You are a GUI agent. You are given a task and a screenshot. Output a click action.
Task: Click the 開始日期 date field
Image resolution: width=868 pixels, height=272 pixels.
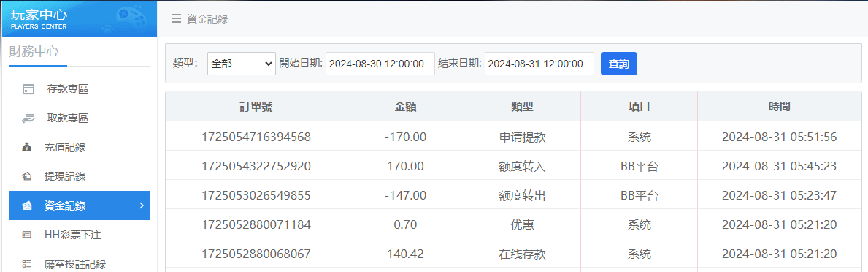(x=380, y=64)
